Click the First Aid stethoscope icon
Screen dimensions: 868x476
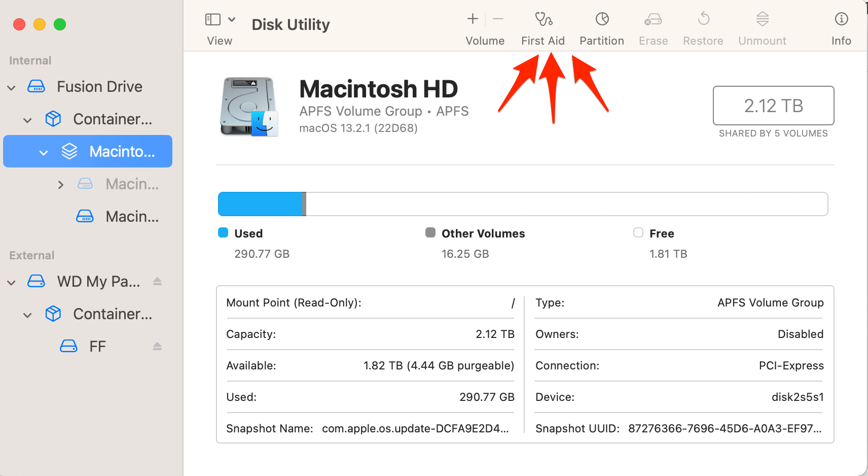(x=543, y=20)
